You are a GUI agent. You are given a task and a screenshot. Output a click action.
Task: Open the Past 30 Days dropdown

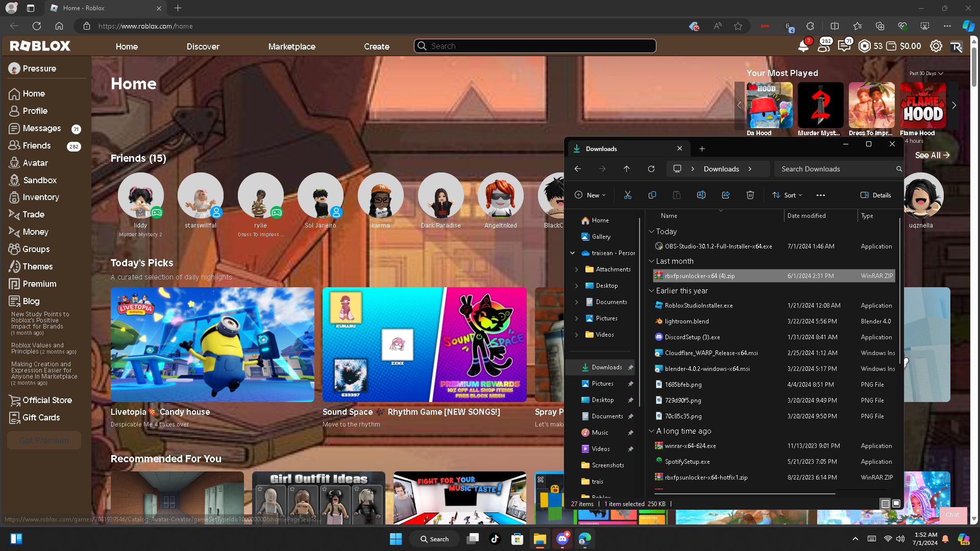click(x=926, y=73)
